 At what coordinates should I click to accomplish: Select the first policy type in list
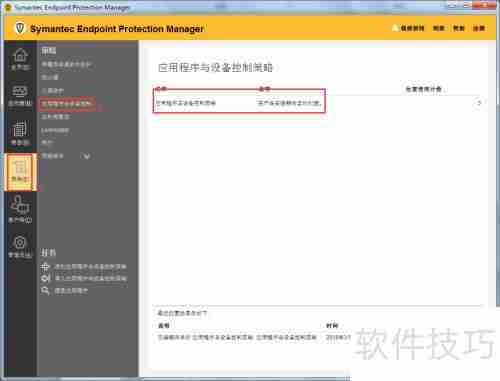66,65
